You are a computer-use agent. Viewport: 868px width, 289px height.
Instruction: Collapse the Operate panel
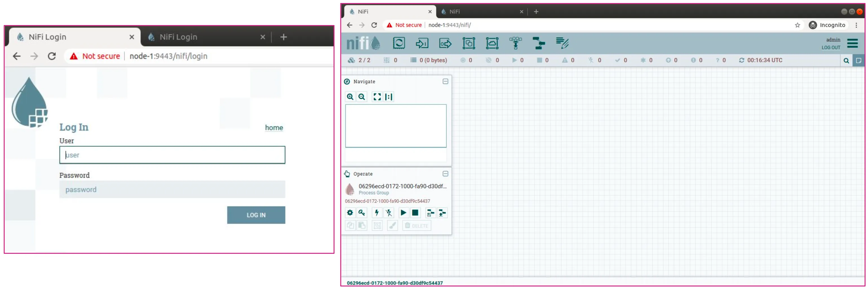coord(445,174)
